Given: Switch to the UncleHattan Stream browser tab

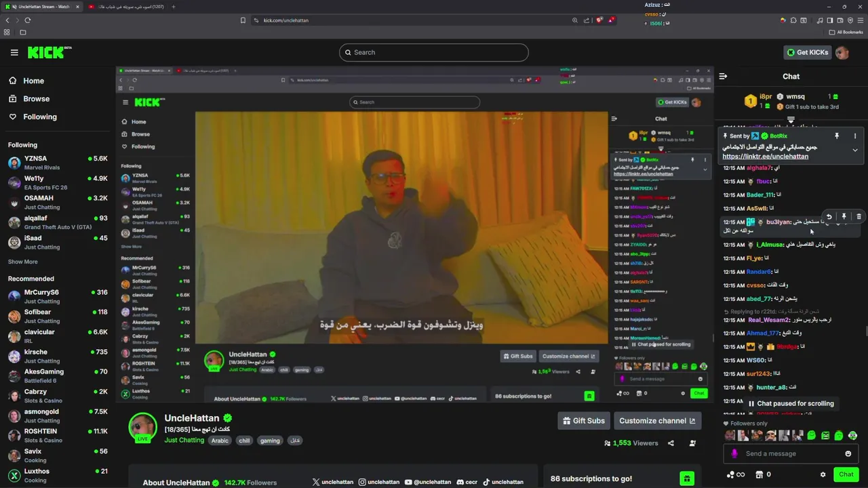Looking at the screenshot, I should (x=41, y=7).
